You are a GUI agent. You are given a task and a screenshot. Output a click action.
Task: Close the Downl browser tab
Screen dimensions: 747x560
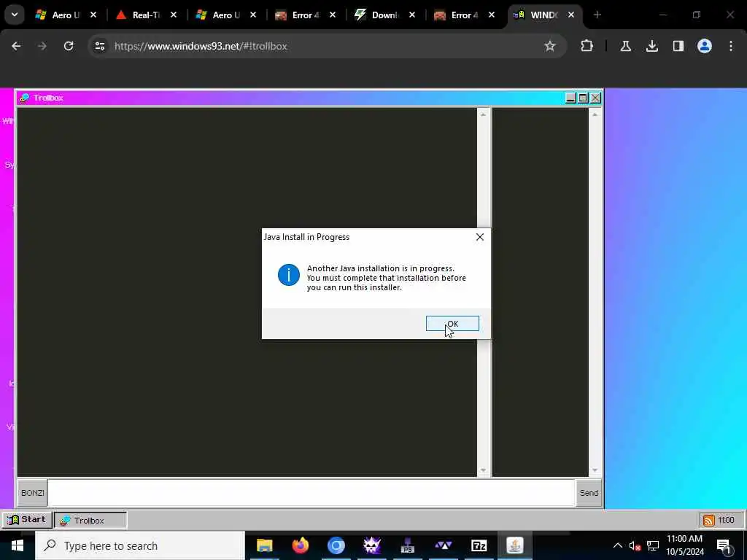pos(412,15)
